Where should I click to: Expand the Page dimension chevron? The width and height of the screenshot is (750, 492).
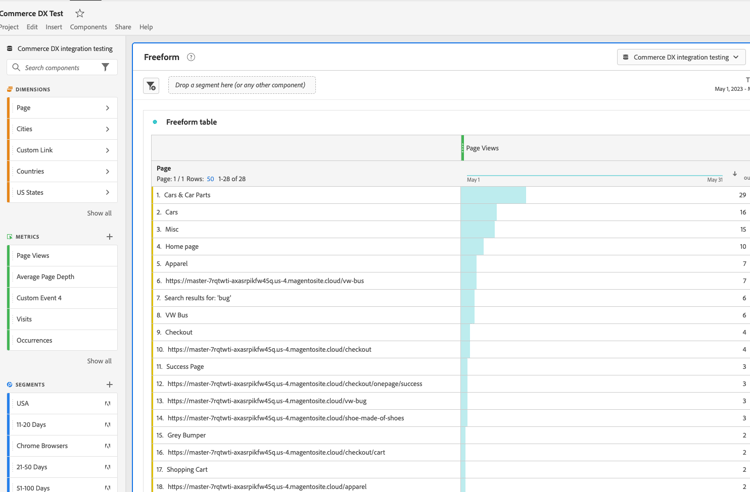[107, 108]
